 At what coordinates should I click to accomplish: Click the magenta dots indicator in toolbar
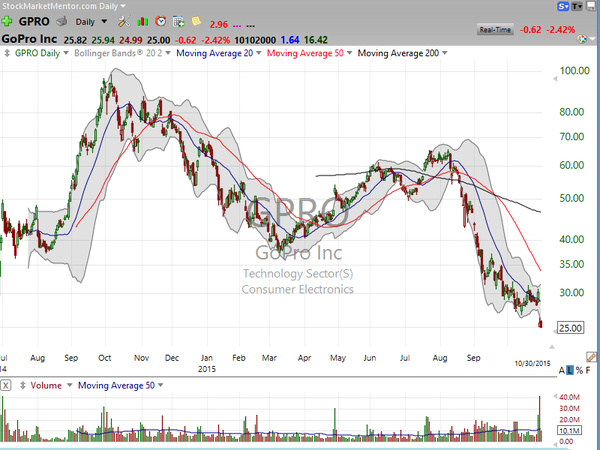237,26
